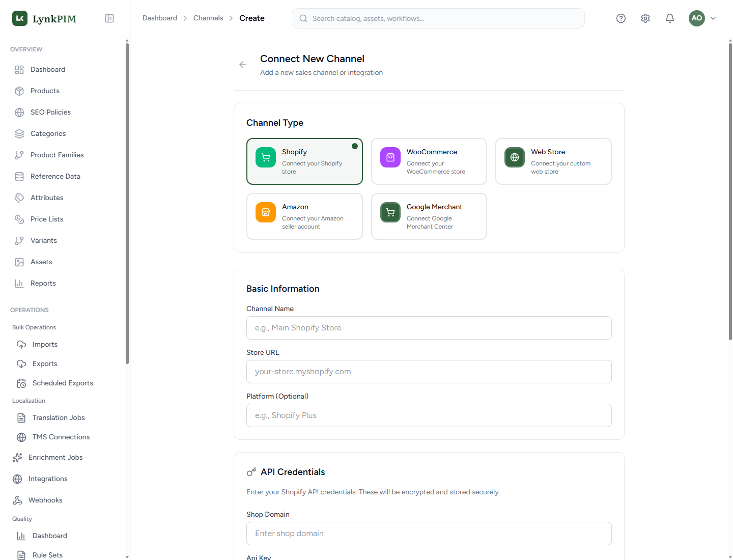Click the Bulk Operations group label

34,327
